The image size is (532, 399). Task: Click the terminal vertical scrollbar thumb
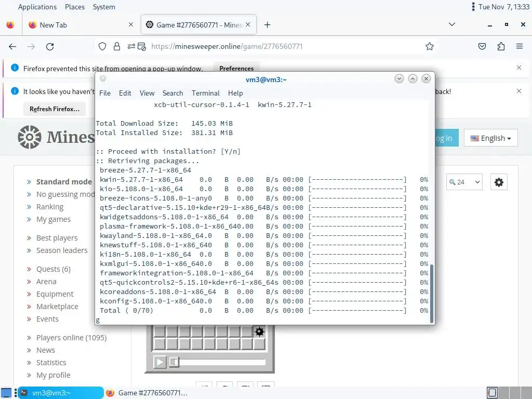pyautogui.click(x=432, y=294)
